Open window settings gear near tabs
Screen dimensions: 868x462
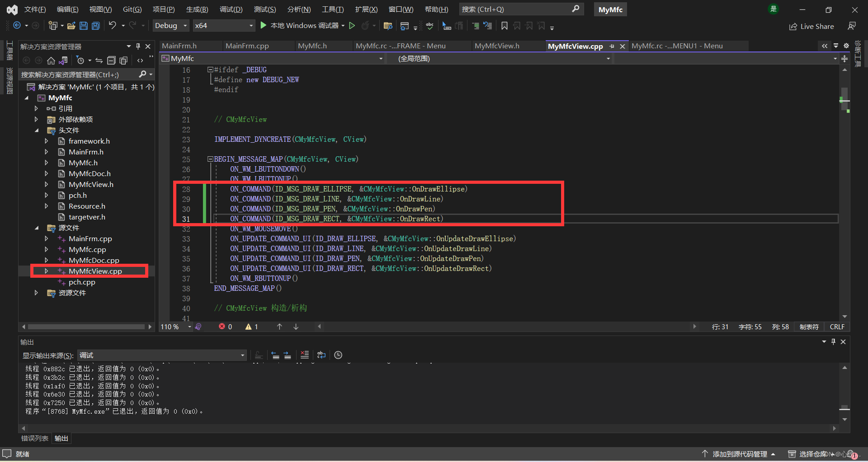[846, 46]
